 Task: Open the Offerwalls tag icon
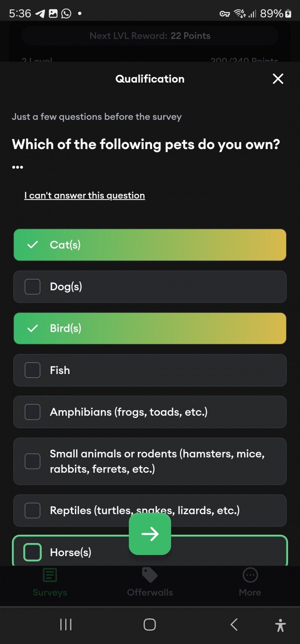[150, 575]
